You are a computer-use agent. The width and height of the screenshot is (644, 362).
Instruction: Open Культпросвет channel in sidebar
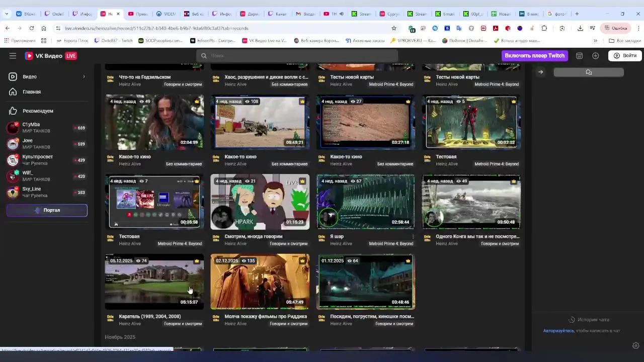(x=47, y=160)
